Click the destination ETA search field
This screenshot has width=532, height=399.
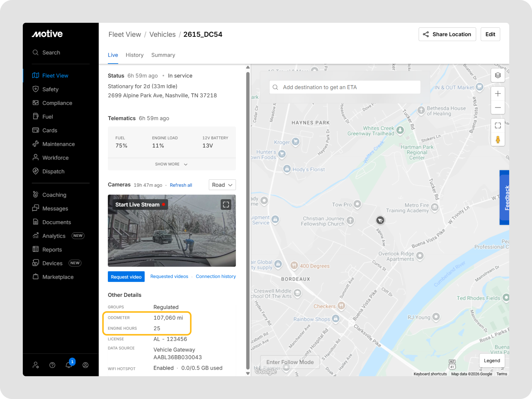click(x=344, y=87)
